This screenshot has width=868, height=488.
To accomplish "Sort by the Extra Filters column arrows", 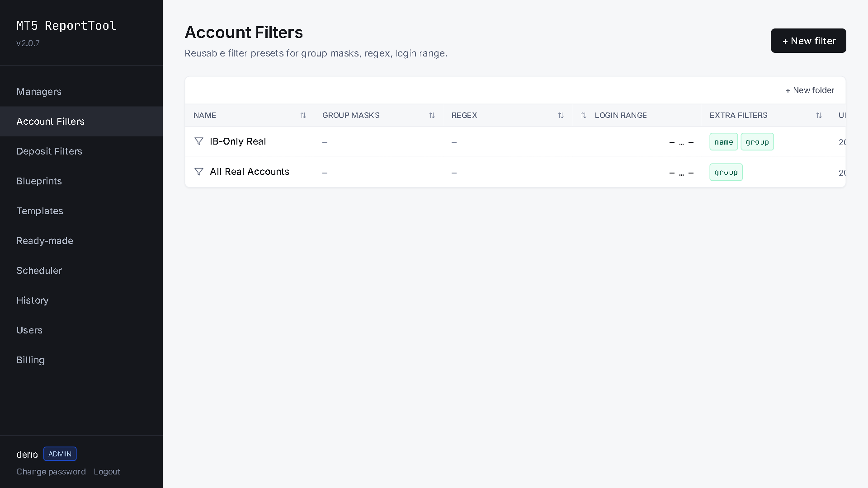I will click(x=819, y=115).
